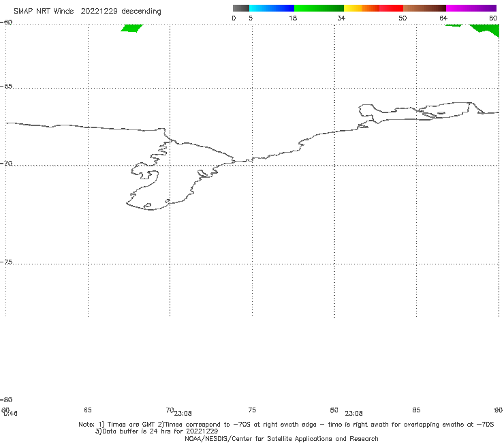Pick the blue segment of the wind color bar
The image size is (504, 443).
pyautogui.click(x=272, y=8)
